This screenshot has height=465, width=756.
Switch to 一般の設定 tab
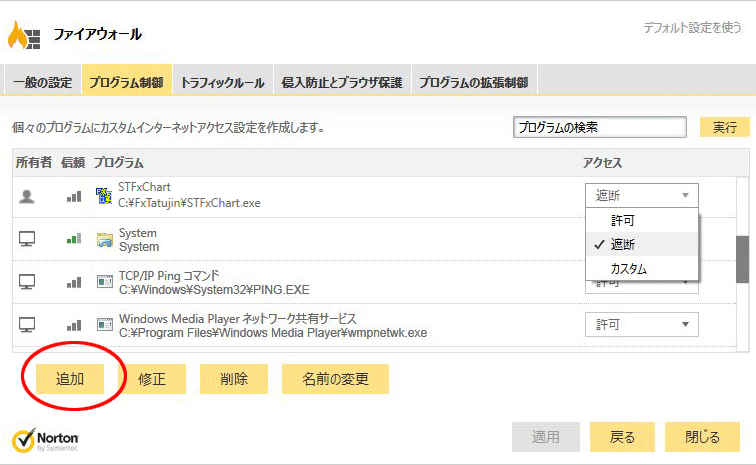coord(42,82)
